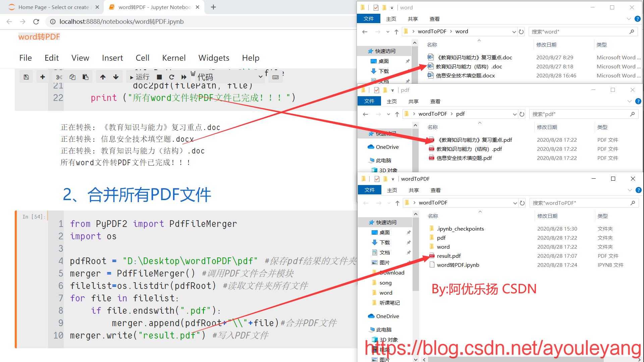Image resolution: width=644 pixels, height=362 pixels.
Task: Restart kernel and rerun all with fast-forward icon
Action: 184,77
